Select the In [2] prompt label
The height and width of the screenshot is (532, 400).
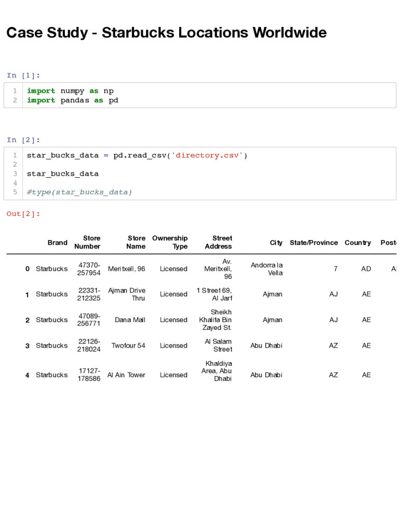pyautogui.click(x=23, y=140)
